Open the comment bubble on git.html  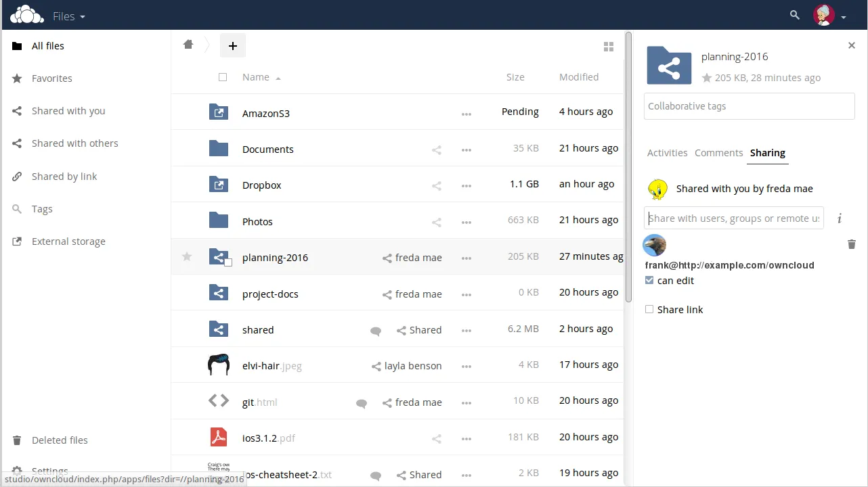(362, 403)
